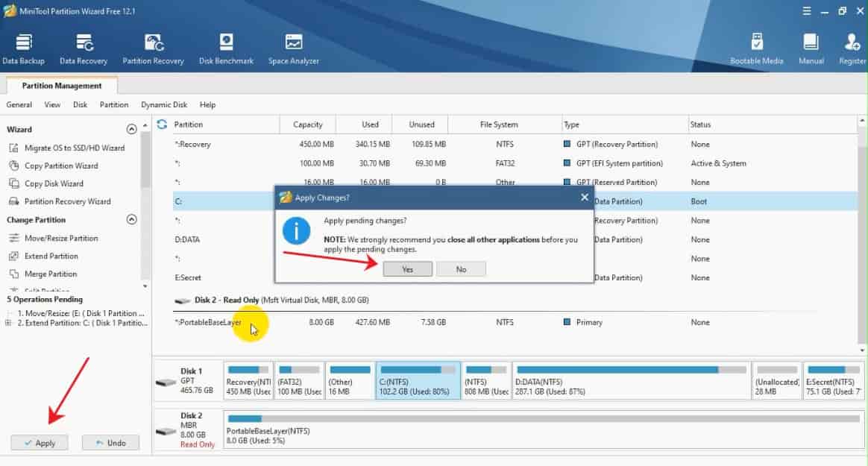The width and height of the screenshot is (868, 466).
Task: Open the Partition menu
Action: point(114,104)
